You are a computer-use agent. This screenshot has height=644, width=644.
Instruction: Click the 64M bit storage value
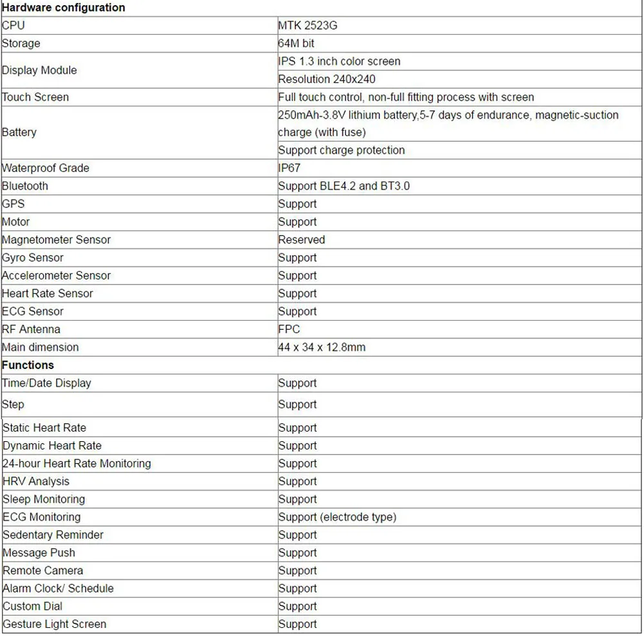296,43
